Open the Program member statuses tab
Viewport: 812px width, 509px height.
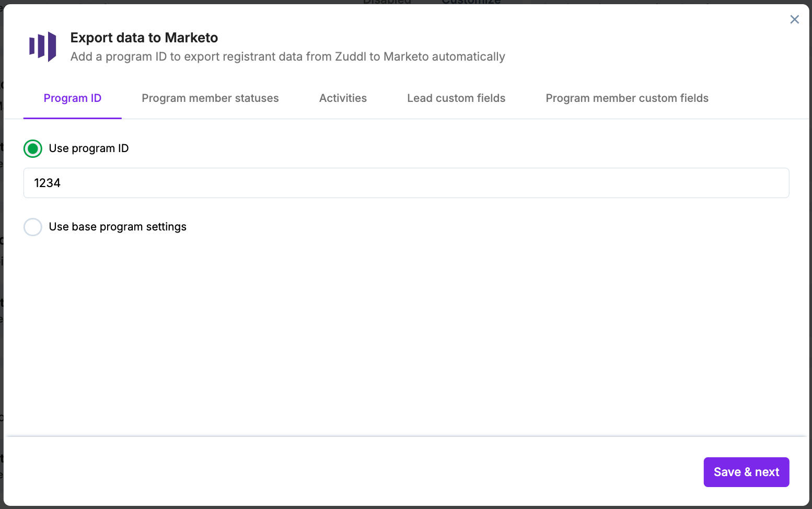coord(210,98)
